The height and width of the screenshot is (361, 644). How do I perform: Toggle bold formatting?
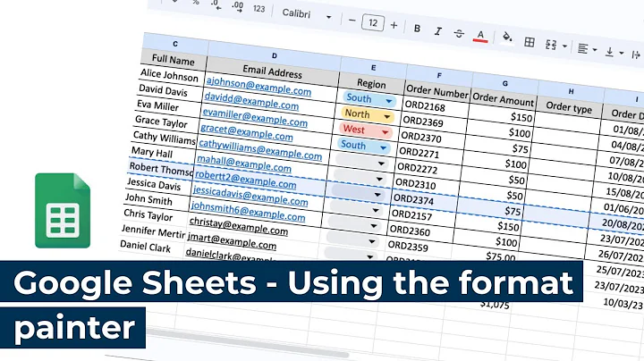pos(418,29)
